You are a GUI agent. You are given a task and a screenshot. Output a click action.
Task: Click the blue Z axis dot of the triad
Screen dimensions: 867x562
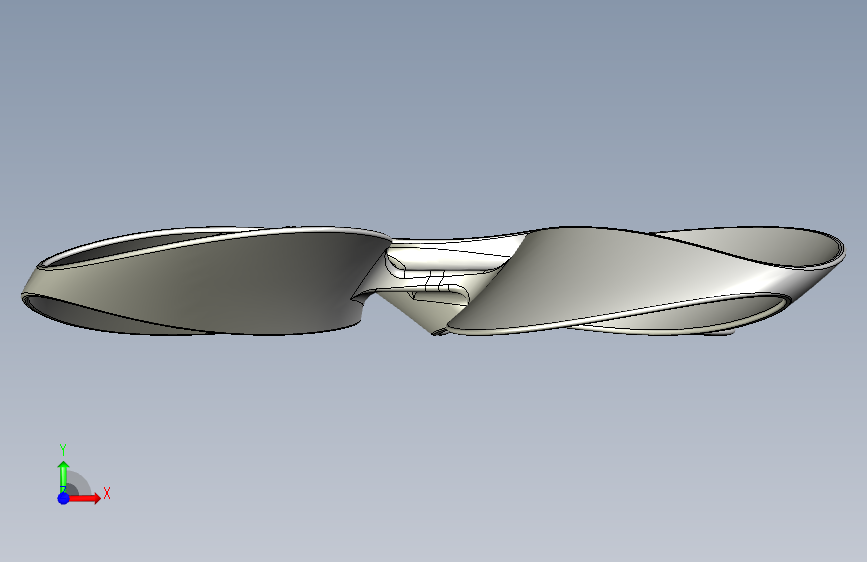tap(64, 498)
